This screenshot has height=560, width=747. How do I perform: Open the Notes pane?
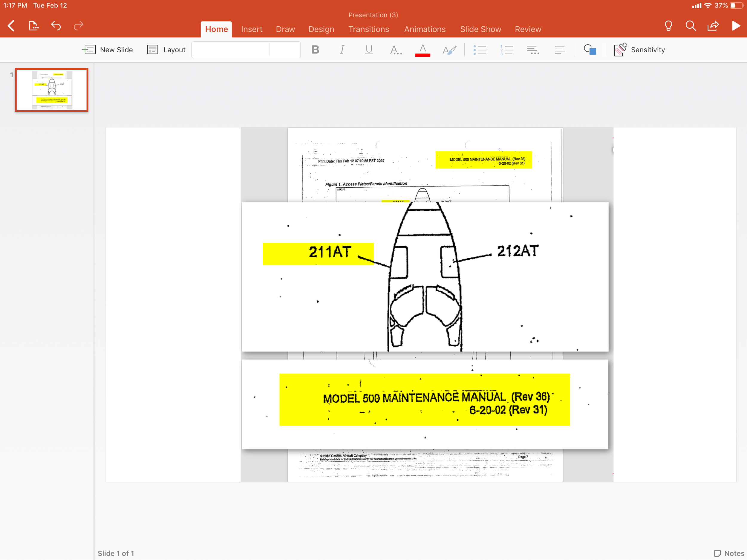tap(729, 553)
